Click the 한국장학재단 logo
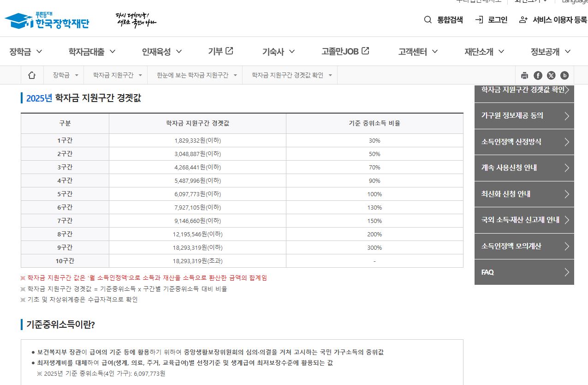The height and width of the screenshot is (385, 588). point(47,20)
